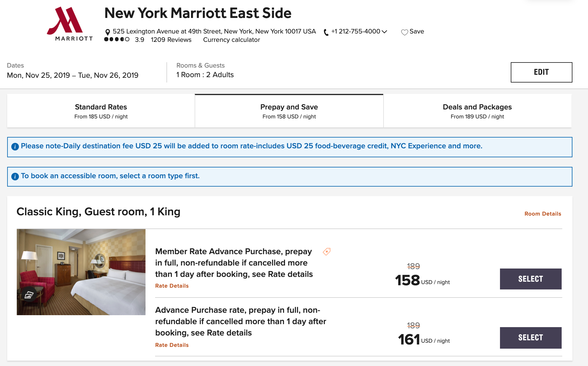Click the Marriott logo
Viewport: 588px width, 366px height.
pos(69,24)
